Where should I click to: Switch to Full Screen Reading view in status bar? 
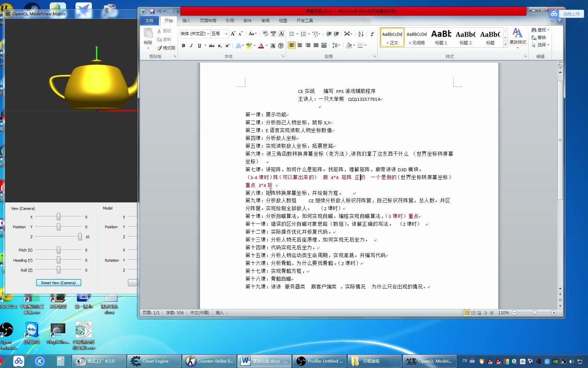(x=473, y=313)
